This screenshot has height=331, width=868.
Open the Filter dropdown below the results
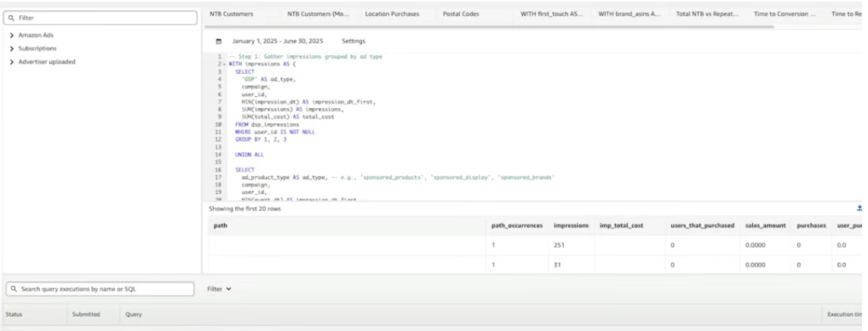click(219, 288)
